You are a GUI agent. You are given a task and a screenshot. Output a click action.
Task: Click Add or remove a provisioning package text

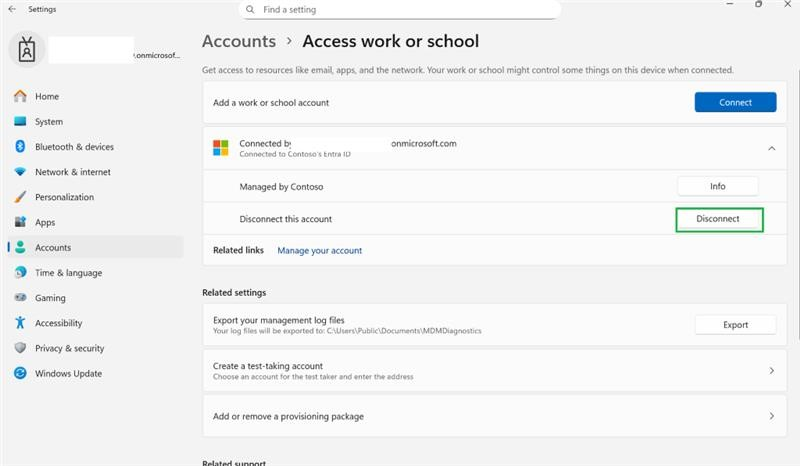(x=288, y=416)
